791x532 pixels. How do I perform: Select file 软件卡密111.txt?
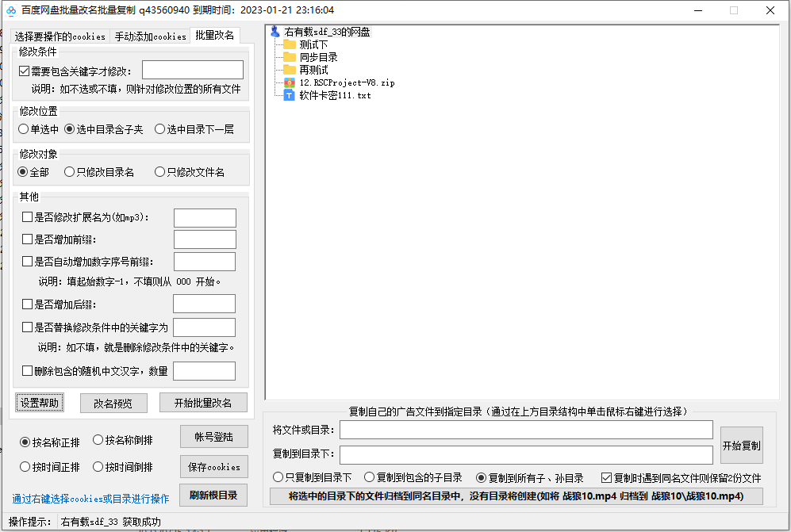pos(335,95)
